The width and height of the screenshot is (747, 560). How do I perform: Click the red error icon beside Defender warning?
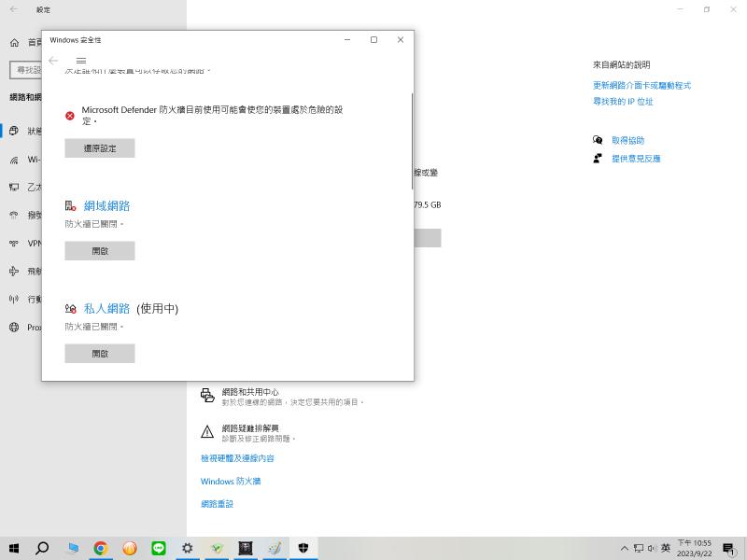(x=70, y=115)
